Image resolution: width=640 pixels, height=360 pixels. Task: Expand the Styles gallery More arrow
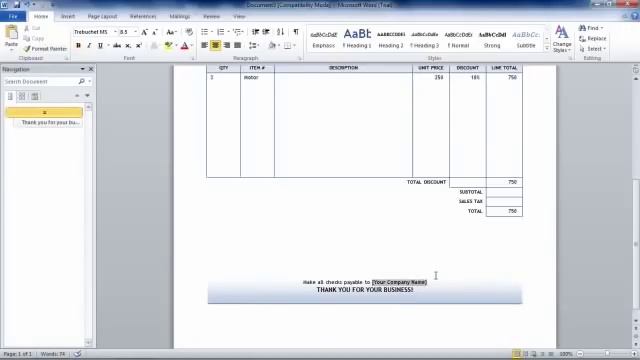click(x=547, y=48)
